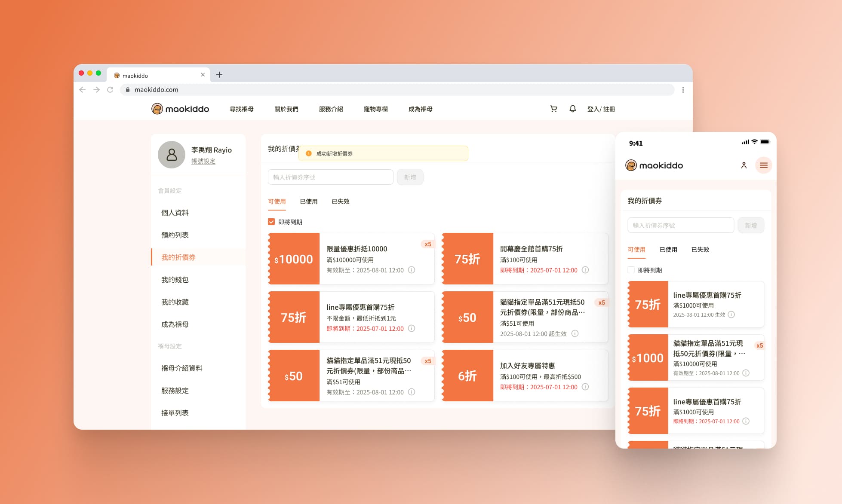
Task: Show info for mobile $1000 coupon
Action: tap(746, 373)
